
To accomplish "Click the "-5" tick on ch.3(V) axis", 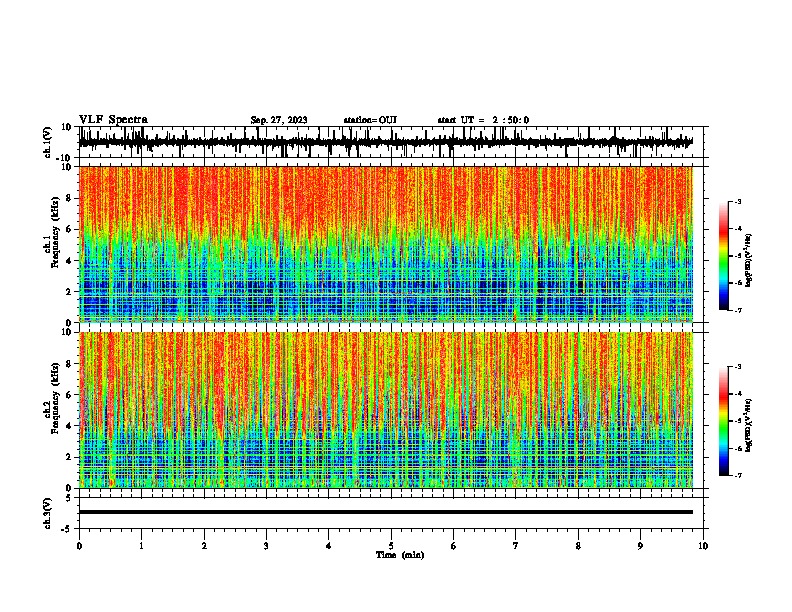I will click(68, 529).
